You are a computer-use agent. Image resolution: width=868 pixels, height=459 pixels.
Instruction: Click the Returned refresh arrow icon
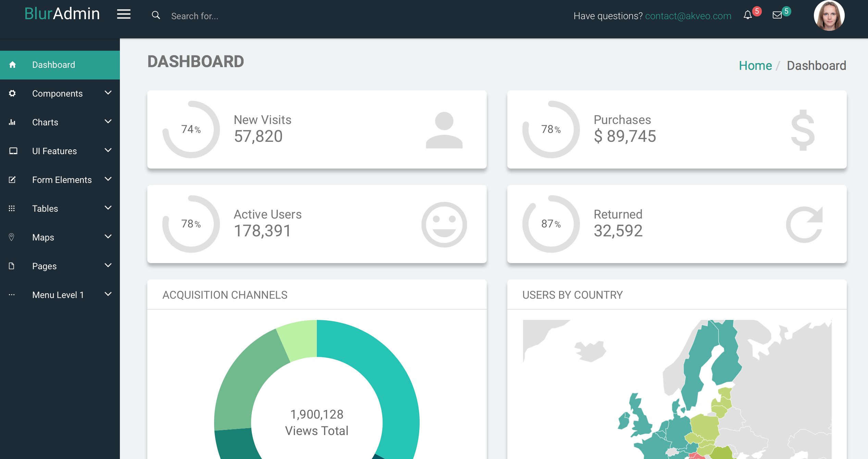[x=804, y=224]
